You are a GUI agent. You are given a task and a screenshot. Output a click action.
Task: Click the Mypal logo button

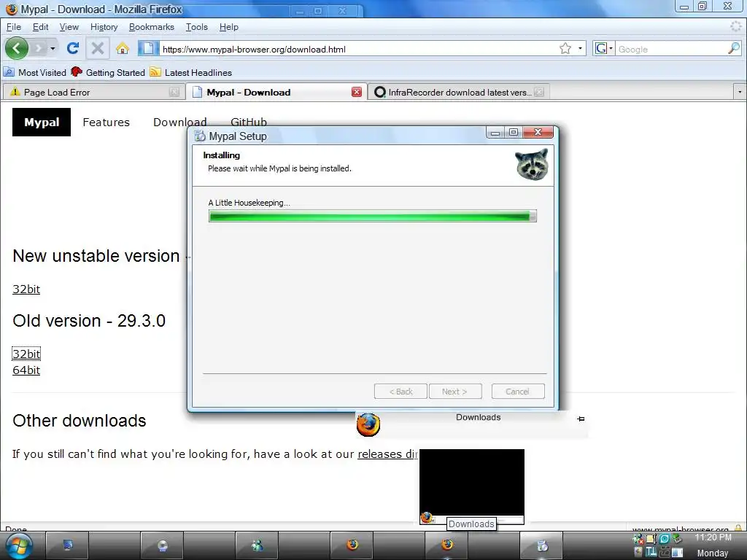pyautogui.click(x=42, y=122)
